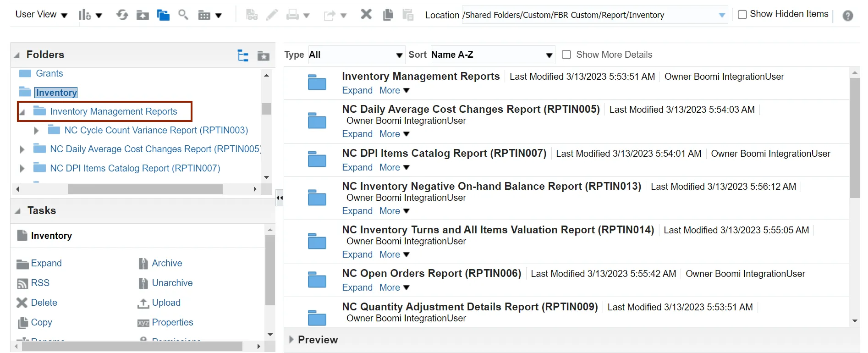Open the User View dropdown
This screenshot has width=868, height=353.
pyautogui.click(x=41, y=15)
